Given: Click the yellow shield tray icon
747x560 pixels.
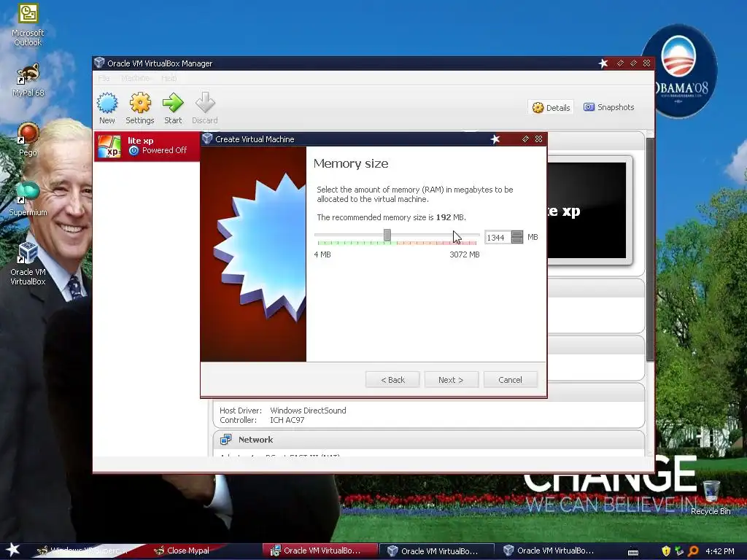Looking at the screenshot, I should click(x=666, y=551).
